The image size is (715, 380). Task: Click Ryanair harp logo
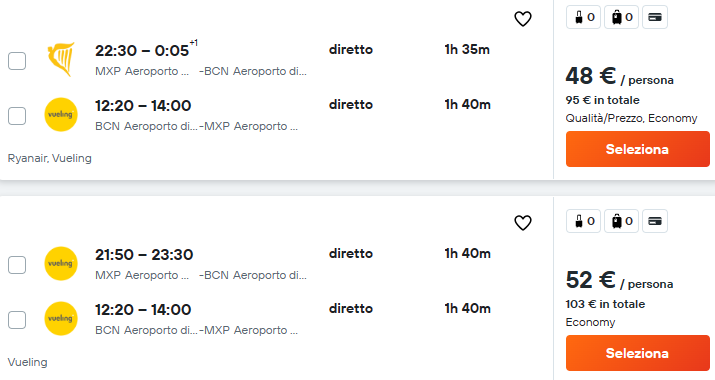tap(61, 59)
